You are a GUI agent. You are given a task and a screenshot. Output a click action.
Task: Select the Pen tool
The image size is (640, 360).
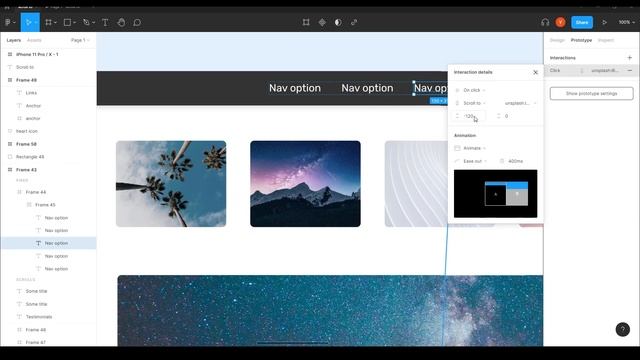pyautogui.click(x=86, y=22)
